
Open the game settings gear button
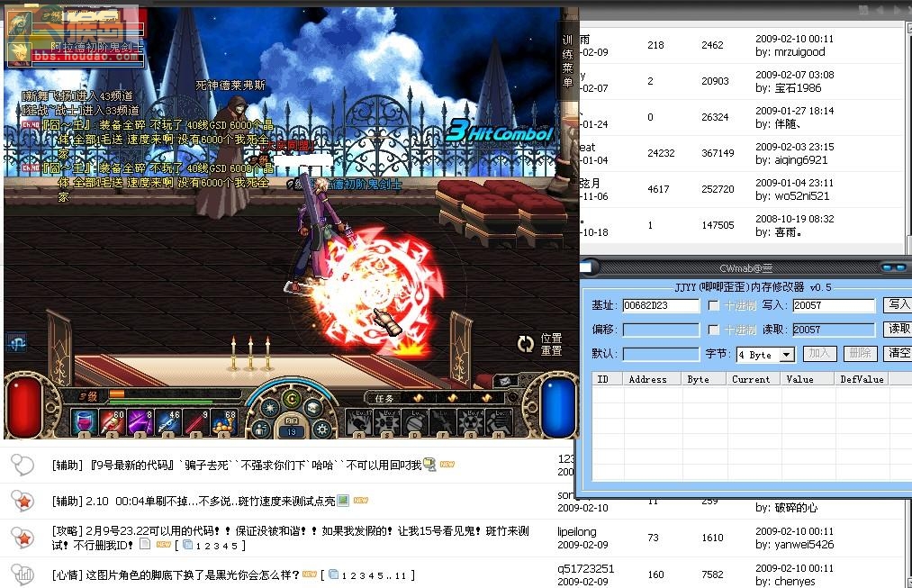(321, 430)
